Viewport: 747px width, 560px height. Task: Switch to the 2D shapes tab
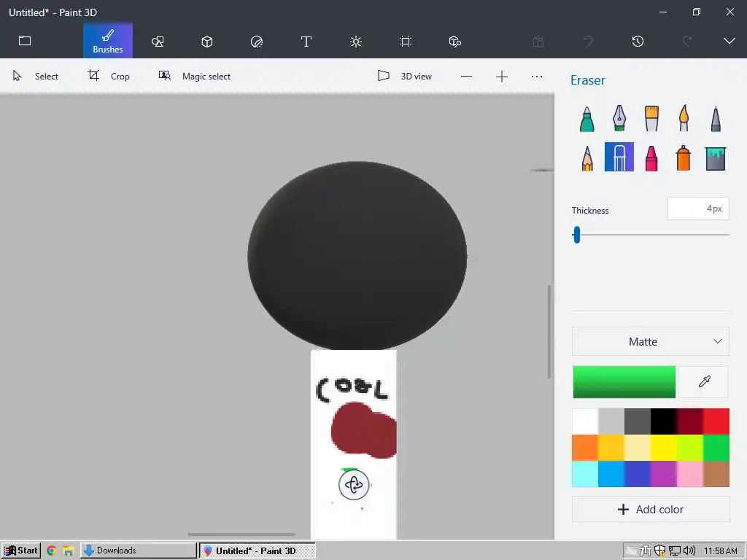158,42
